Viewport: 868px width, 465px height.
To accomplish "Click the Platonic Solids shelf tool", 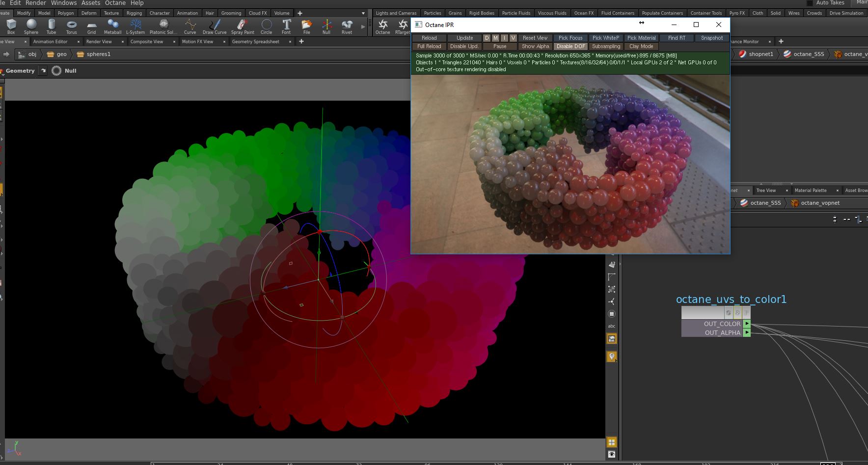I will click(163, 26).
